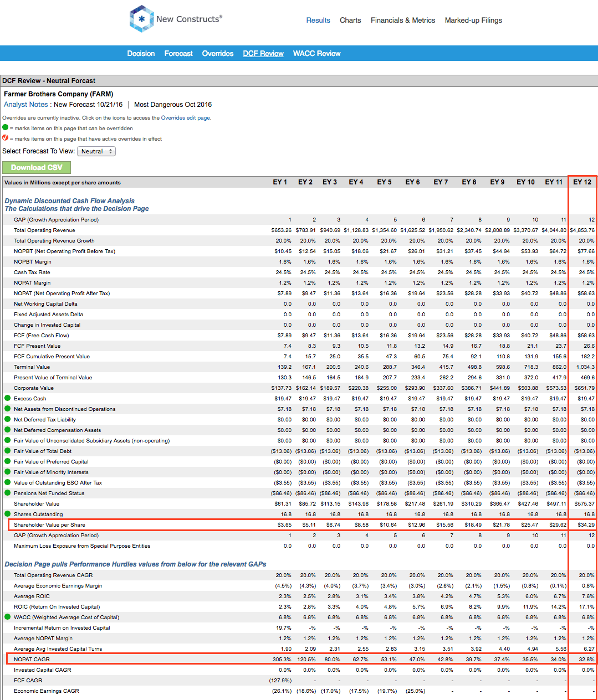The height and width of the screenshot is (700, 598).
Task: Open the Results menu item
Action: click(x=318, y=20)
